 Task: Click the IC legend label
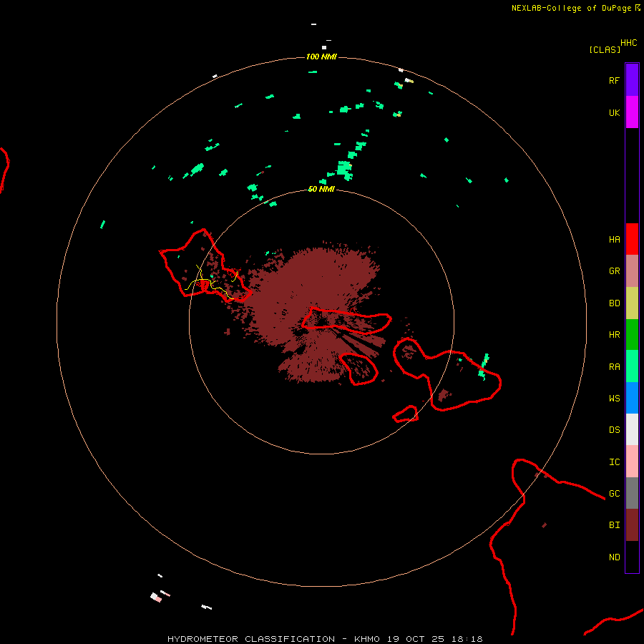coord(614,462)
